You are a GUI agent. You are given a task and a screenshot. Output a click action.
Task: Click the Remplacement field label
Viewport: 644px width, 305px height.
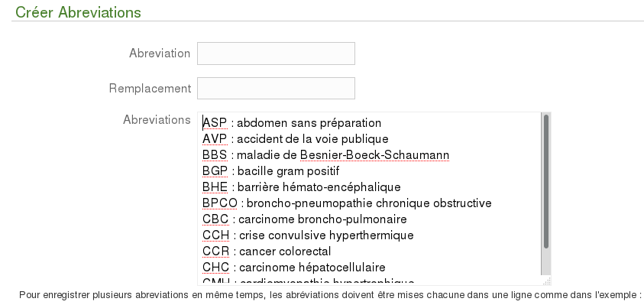(x=150, y=89)
